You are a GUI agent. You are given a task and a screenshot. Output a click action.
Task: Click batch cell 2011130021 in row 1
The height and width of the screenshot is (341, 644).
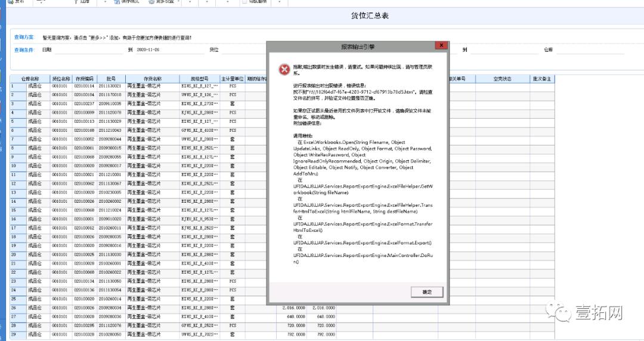pyautogui.click(x=110, y=86)
